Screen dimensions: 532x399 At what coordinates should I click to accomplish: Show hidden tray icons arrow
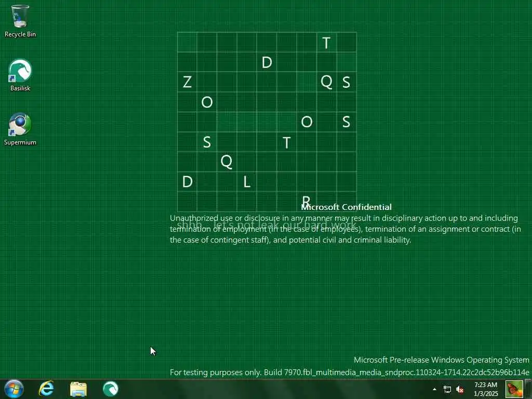[434, 389]
